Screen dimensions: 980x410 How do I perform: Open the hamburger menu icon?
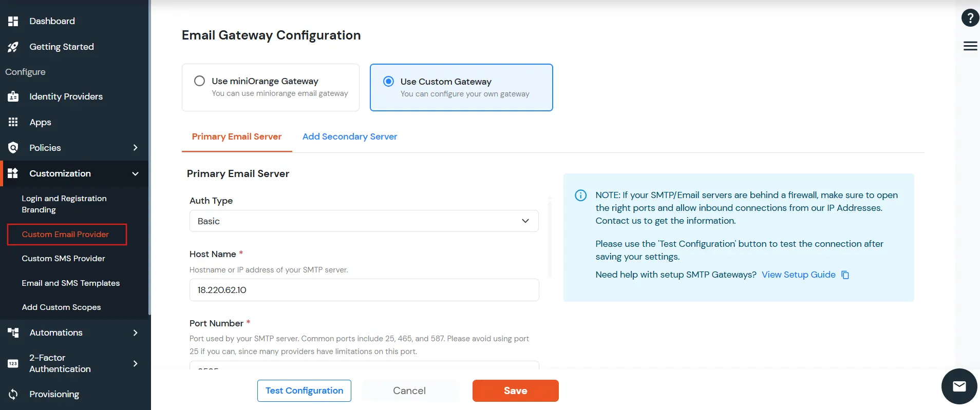coord(970,46)
